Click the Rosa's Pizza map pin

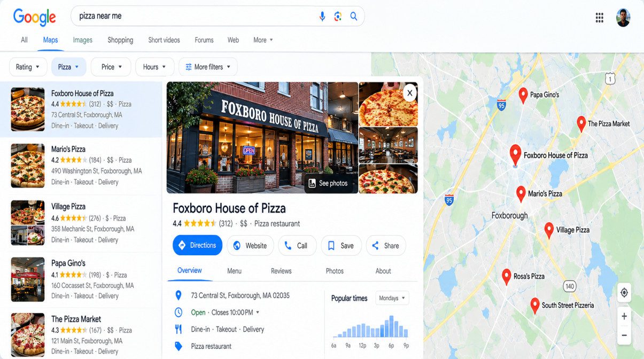click(507, 277)
